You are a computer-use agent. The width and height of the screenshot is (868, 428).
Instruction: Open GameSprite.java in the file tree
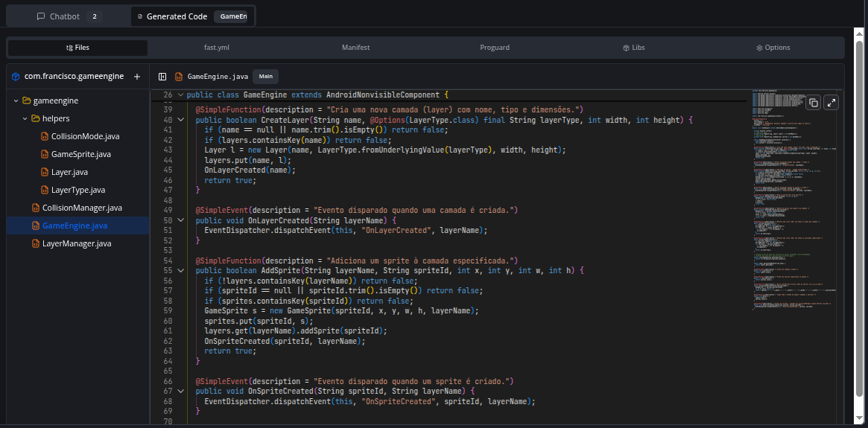80,154
